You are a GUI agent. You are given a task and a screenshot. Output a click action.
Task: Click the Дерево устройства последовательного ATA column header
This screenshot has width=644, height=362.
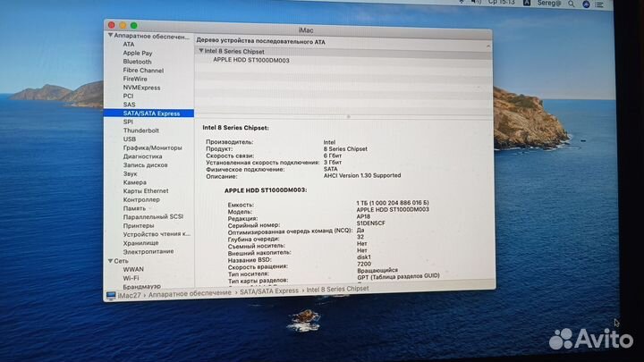point(261,41)
